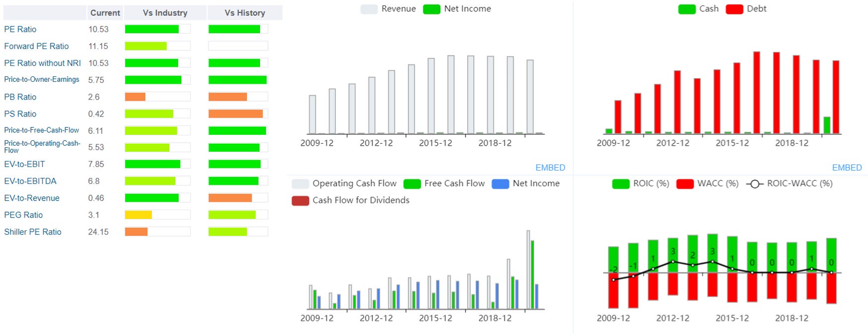Click the PEG Ratio value 3.1
This screenshot has width=868, height=334.
pos(94,215)
